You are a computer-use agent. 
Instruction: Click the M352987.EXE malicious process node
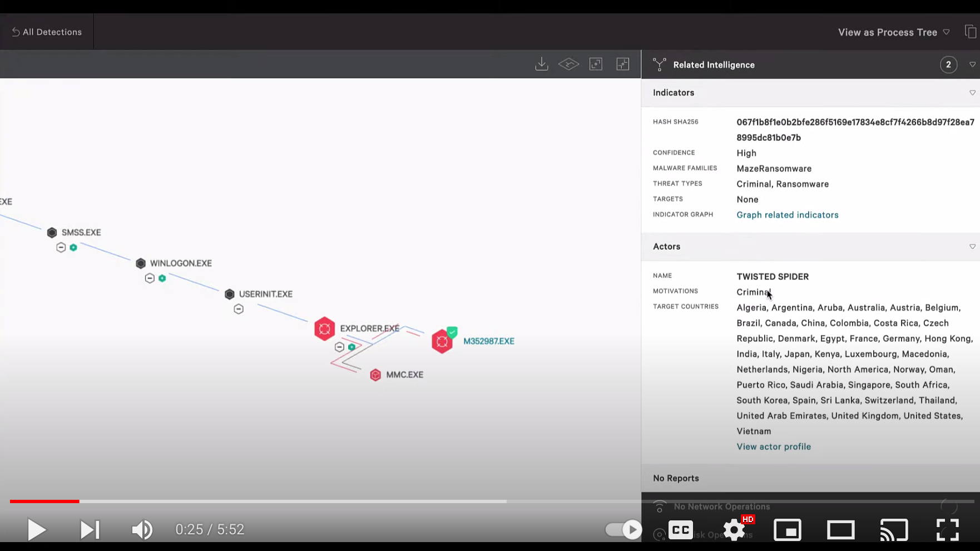tap(442, 341)
